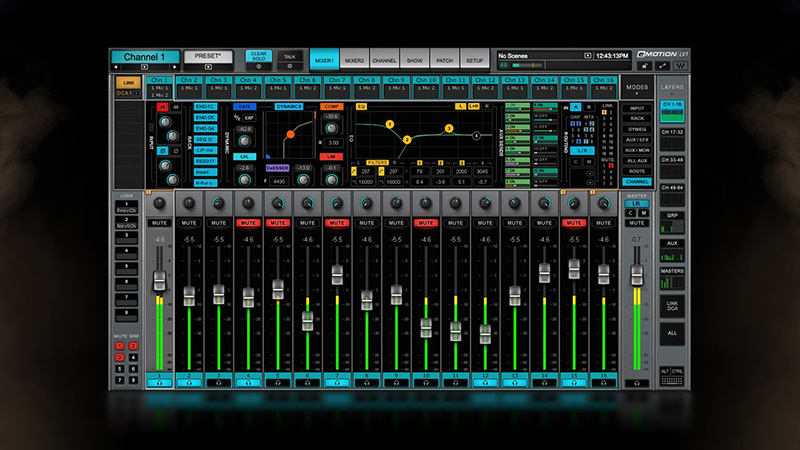Viewport: 800px width, 450px height.
Task: Click the master headphone cue icon
Action: [636, 383]
